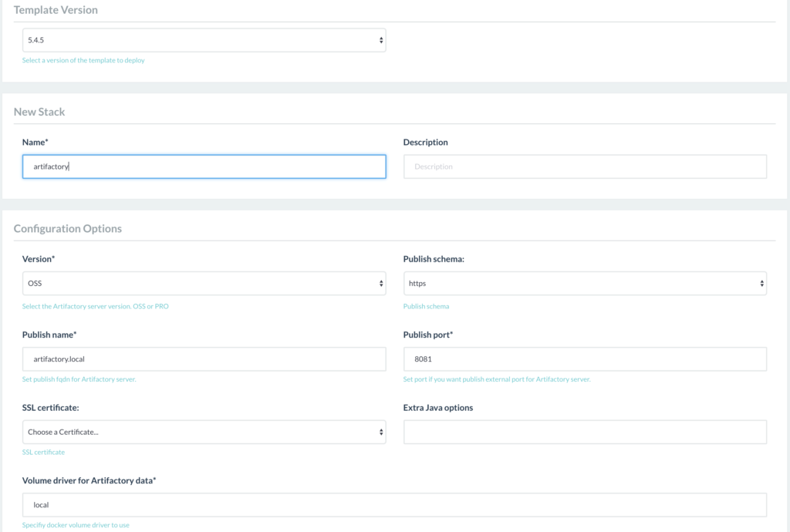Screen dimensions: 790x532
Task: Open the Choose a Certificate dropdown
Action: (x=204, y=432)
